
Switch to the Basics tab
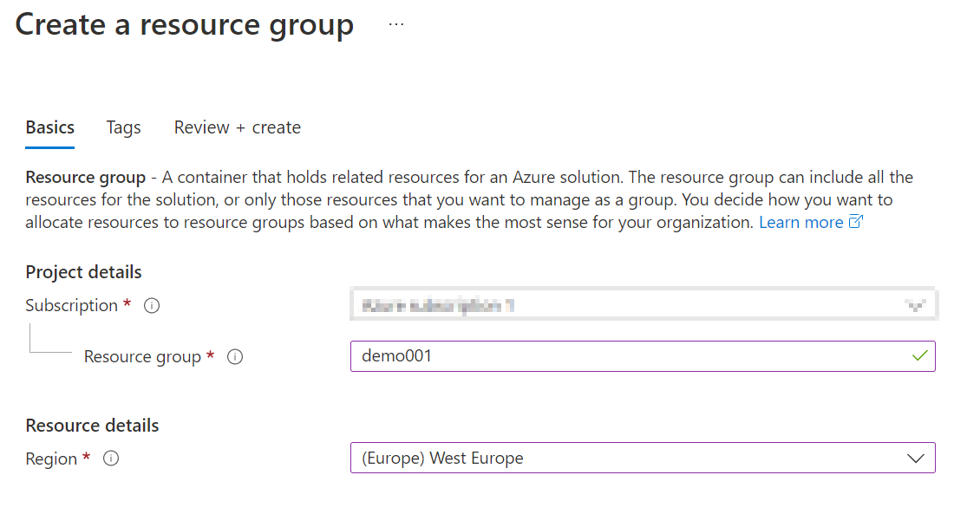(50, 127)
